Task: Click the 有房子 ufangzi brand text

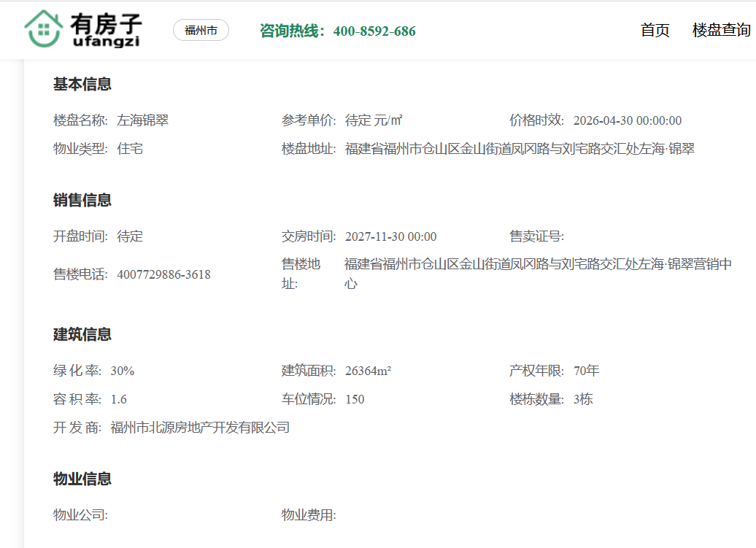Action: (x=107, y=31)
